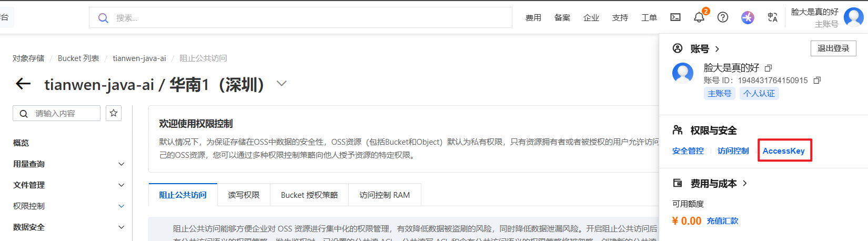This screenshot has width=868, height=241.
Task: Open the AccessKey link
Action: tap(784, 151)
